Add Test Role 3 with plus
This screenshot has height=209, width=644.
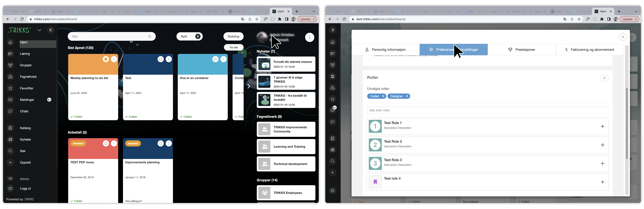603,164
